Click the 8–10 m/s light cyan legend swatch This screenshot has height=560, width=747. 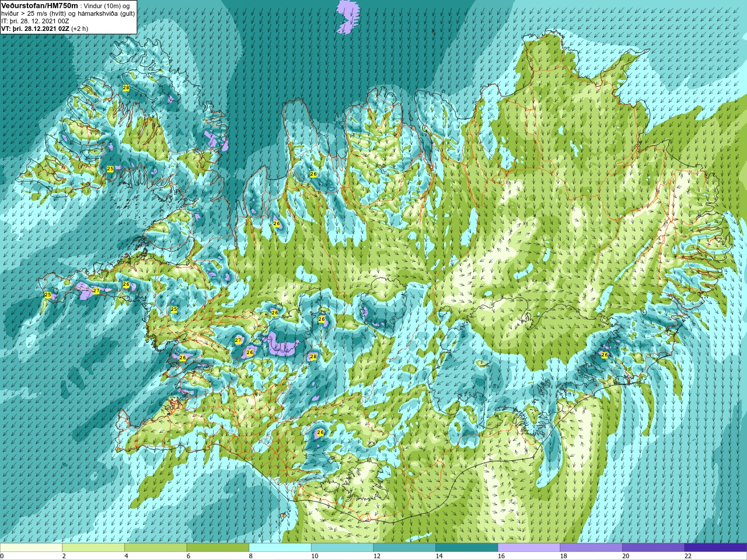coord(280,548)
